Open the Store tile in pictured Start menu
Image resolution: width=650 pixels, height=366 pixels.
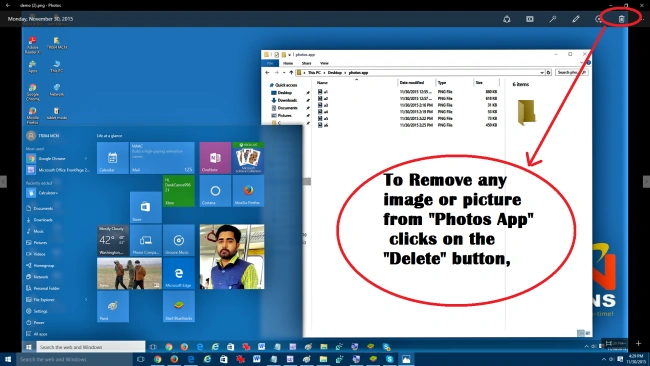pos(146,207)
